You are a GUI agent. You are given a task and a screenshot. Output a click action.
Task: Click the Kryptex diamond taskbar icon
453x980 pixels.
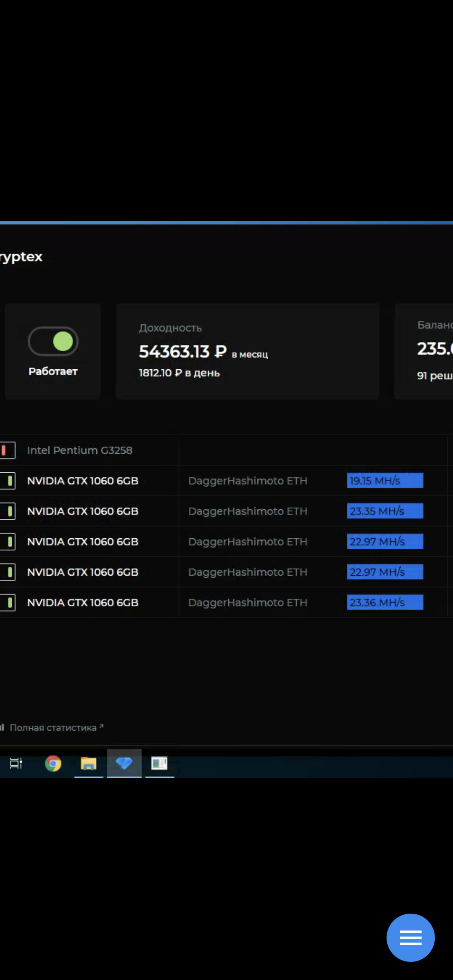click(124, 763)
